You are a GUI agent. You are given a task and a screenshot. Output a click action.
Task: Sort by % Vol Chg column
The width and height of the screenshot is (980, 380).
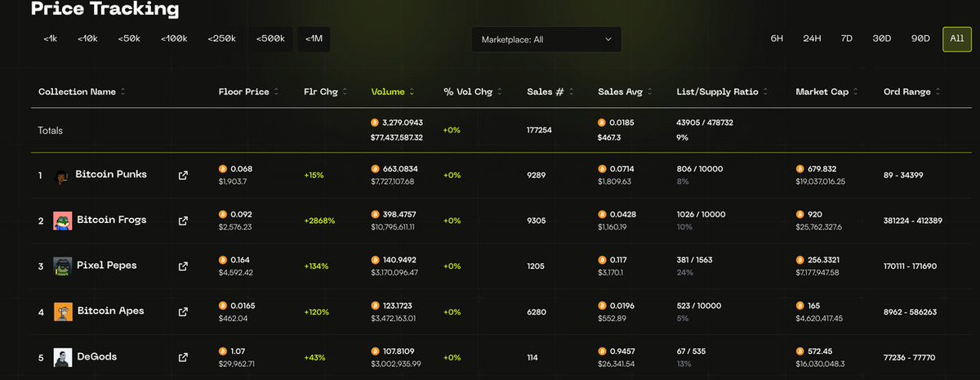473,92
